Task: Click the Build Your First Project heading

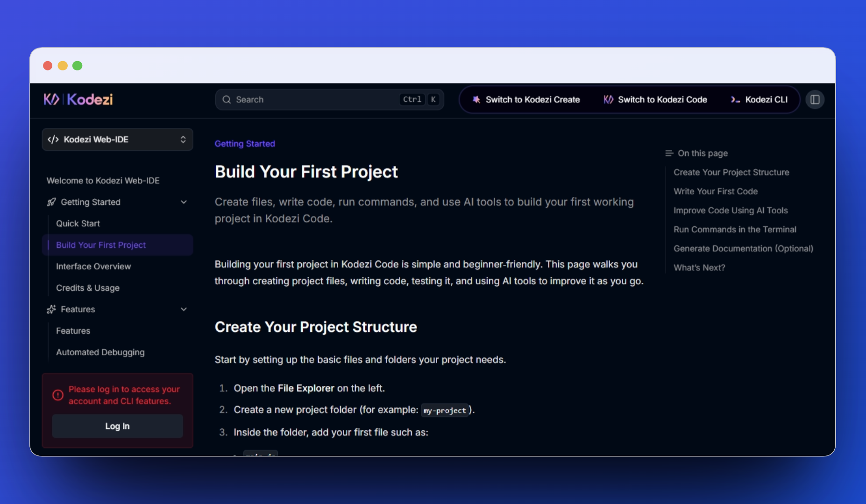Action: 306,172
